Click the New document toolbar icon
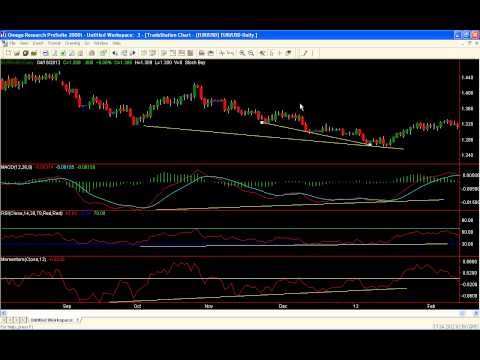Image resolution: width=480 pixels, height=360 pixels. coord(8,53)
